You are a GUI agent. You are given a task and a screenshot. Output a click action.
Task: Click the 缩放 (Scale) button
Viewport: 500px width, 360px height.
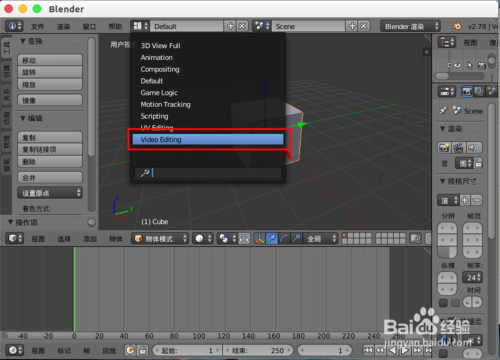pos(50,84)
